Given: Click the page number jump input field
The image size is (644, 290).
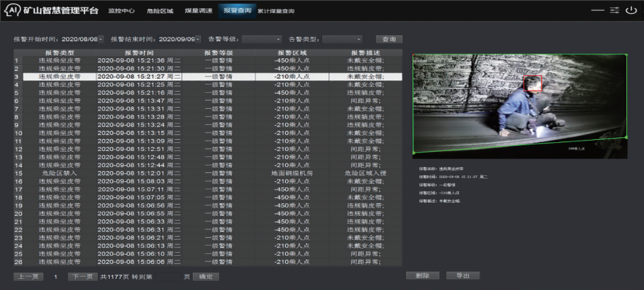Looking at the screenshot, I should [x=168, y=277].
